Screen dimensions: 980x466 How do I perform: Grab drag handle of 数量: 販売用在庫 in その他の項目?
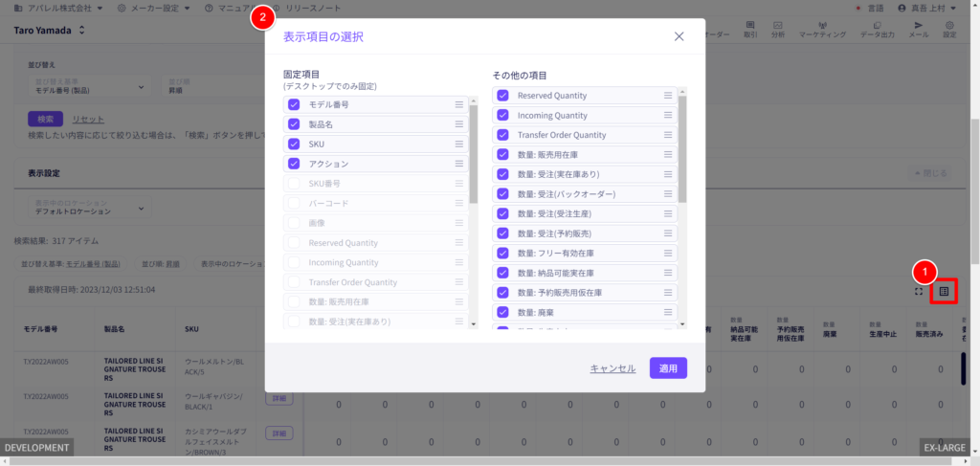(668, 154)
